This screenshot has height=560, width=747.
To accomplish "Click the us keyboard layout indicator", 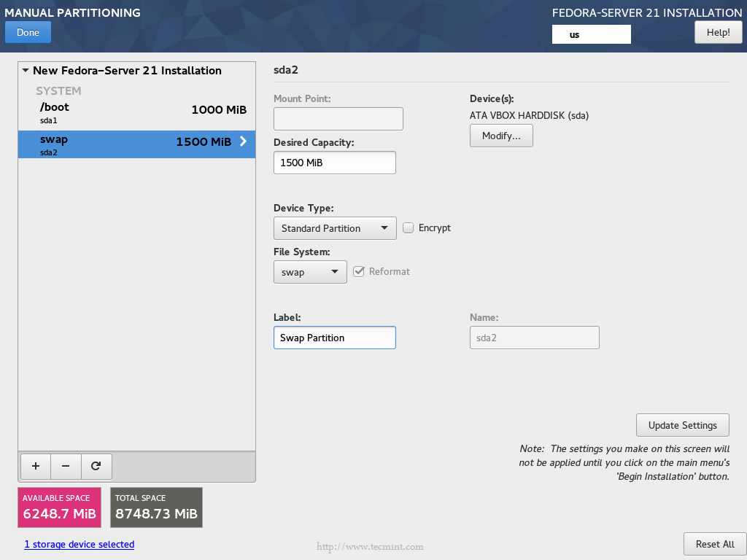I will tap(591, 34).
